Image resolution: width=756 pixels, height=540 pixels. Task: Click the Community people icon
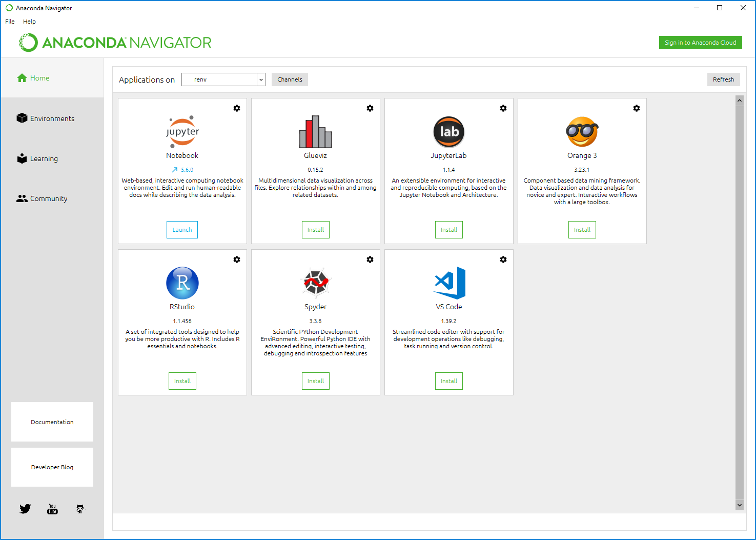click(22, 198)
